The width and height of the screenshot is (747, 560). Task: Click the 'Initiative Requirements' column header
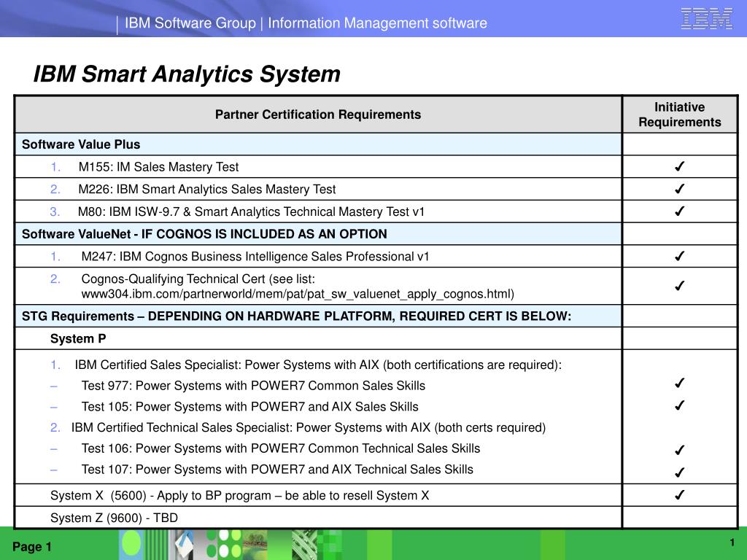(x=679, y=114)
